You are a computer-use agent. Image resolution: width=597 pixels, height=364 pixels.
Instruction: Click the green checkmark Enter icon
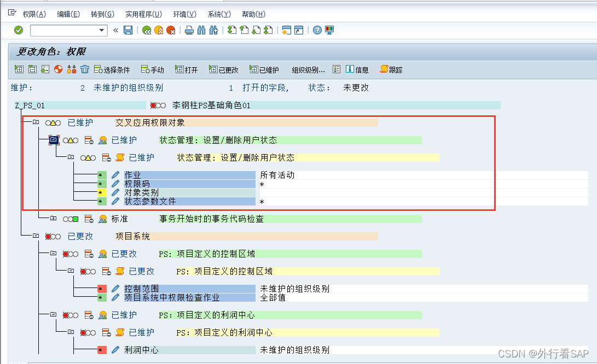click(18, 30)
